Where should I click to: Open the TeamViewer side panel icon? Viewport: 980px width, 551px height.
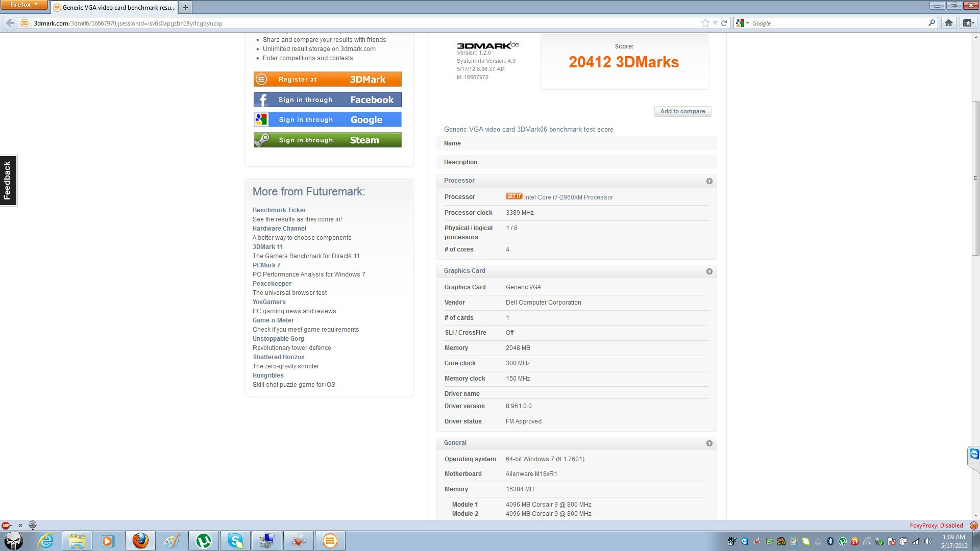pyautogui.click(x=974, y=454)
